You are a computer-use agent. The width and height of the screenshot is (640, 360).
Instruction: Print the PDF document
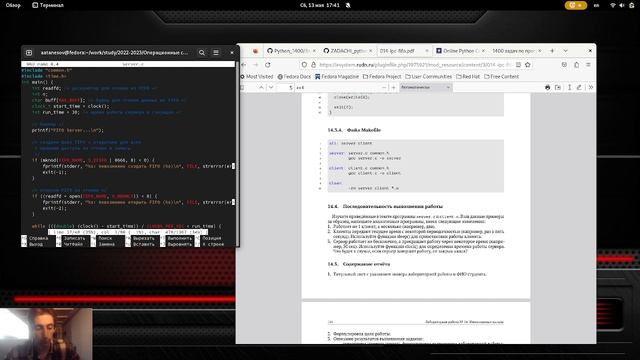(547, 87)
